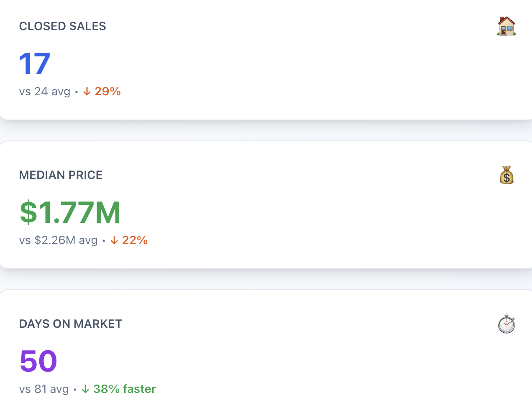Click the 'vs 24 avg' comparison text
This screenshot has width=532, height=413.
(45, 92)
